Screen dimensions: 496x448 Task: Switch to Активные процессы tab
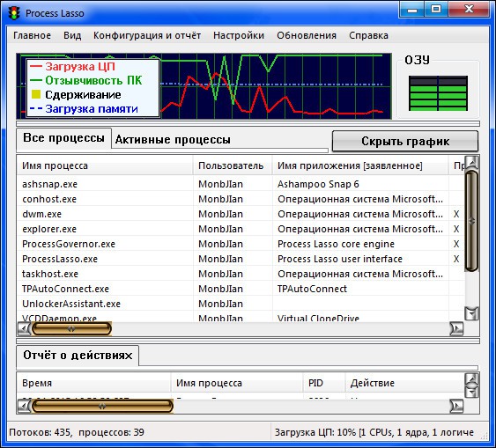pos(173,139)
